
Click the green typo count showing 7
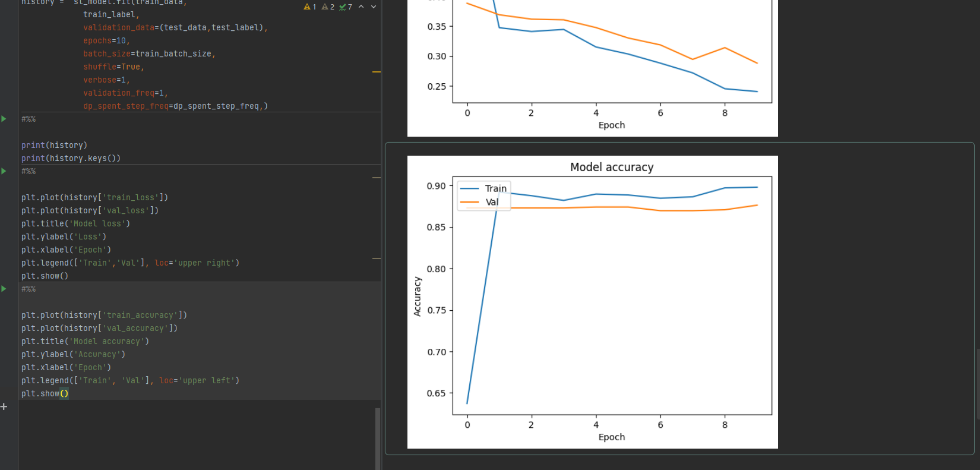click(x=346, y=7)
